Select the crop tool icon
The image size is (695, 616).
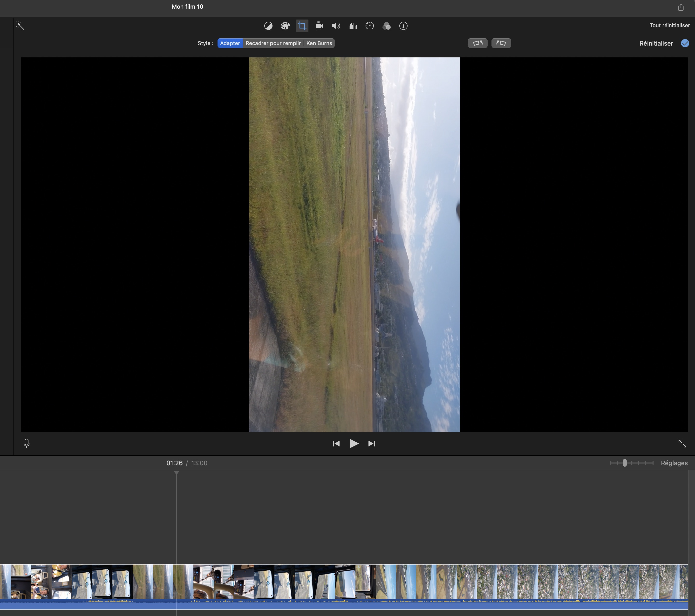tap(302, 26)
